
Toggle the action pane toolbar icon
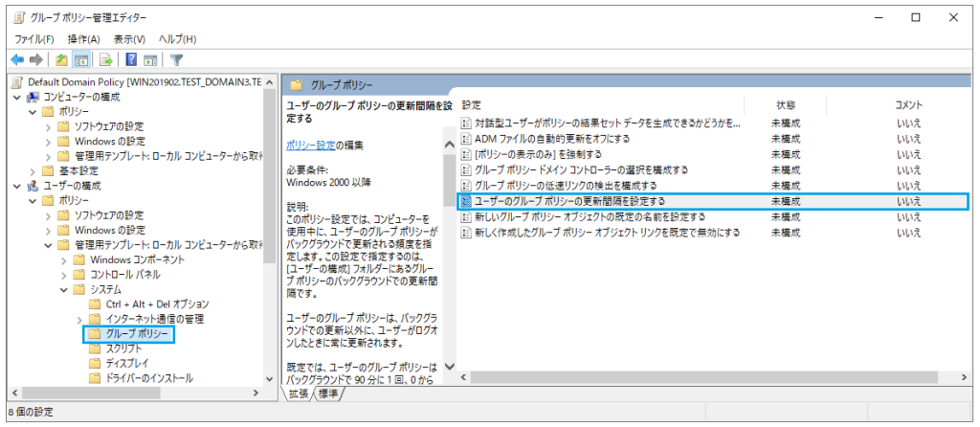coord(150,60)
